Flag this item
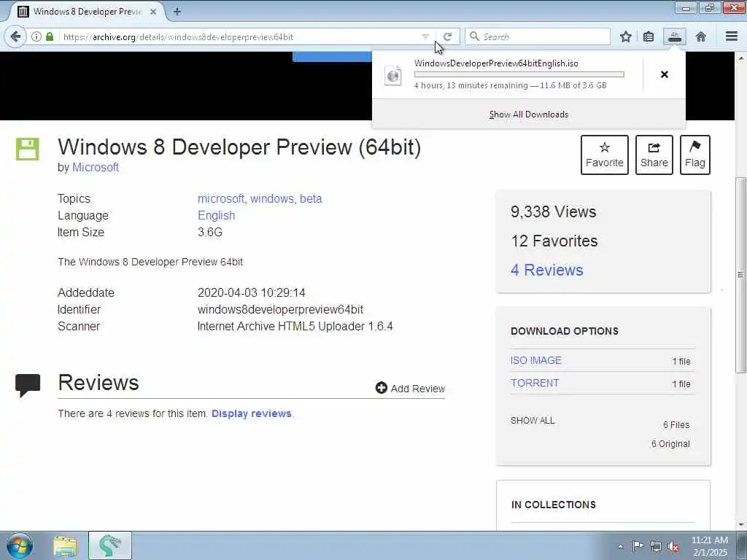 pyautogui.click(x=695, y=155)
